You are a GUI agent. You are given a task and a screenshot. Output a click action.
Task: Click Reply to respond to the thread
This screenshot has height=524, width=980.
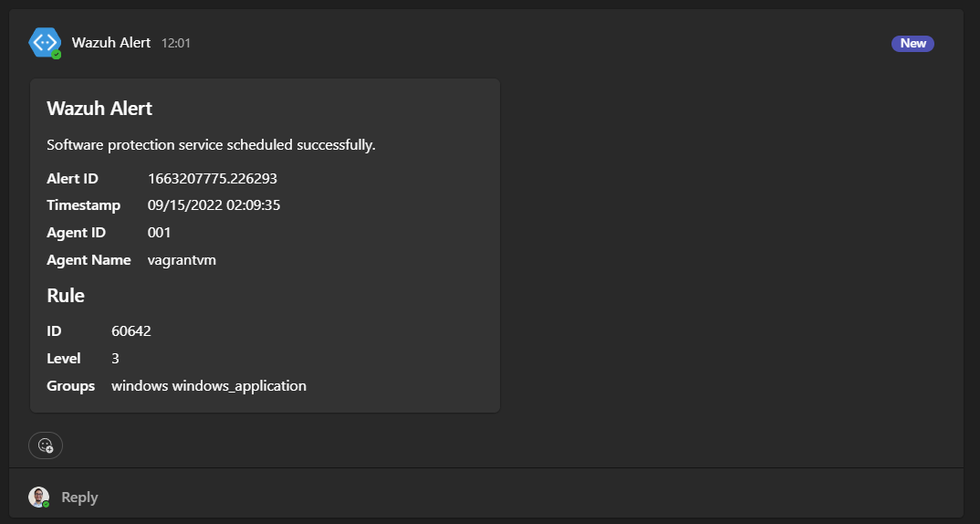coord(79,498)
